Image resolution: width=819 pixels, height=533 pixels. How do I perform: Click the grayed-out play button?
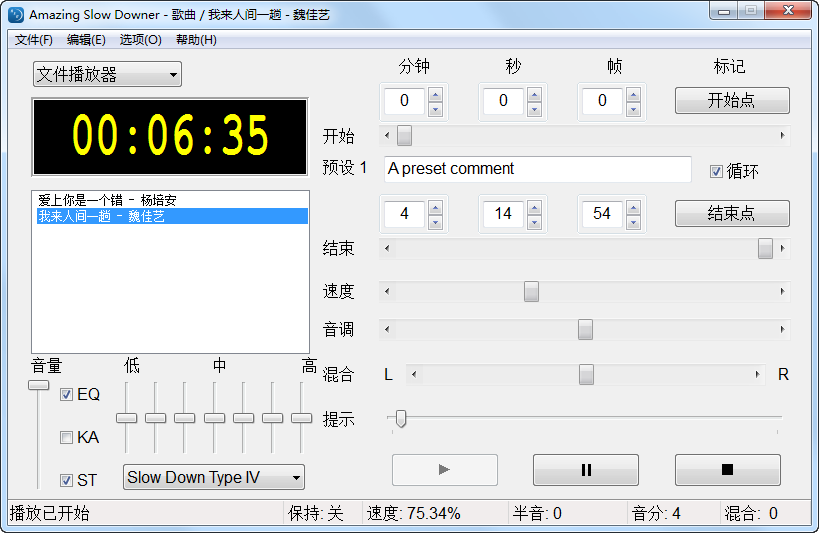[444, 470]
